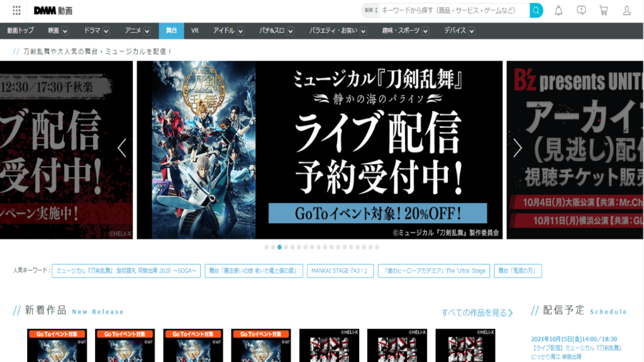Open the MANKAI STAGE『A3！』 keyword link
The image size is (644, 362).
click(340, 271)
